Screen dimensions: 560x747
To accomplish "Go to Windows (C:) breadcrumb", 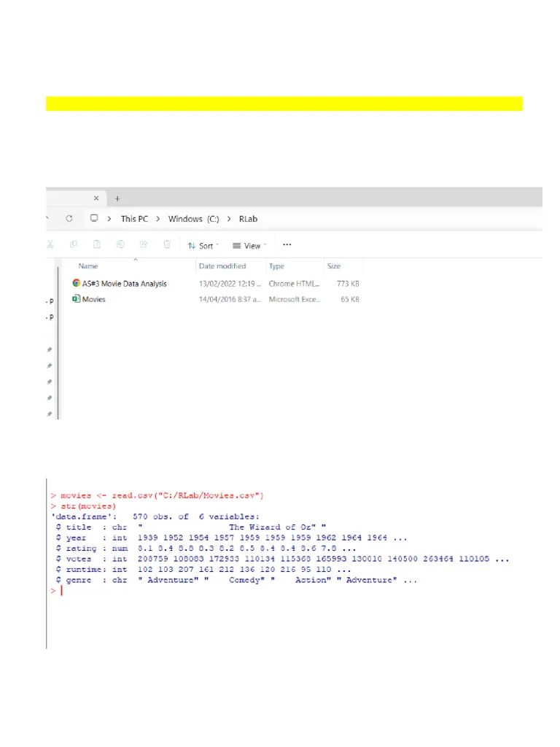I will (193, 219).
